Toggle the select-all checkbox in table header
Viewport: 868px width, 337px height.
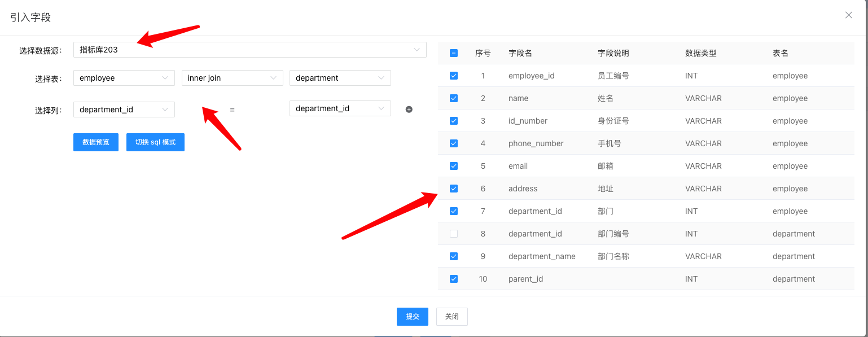[454, 53]
